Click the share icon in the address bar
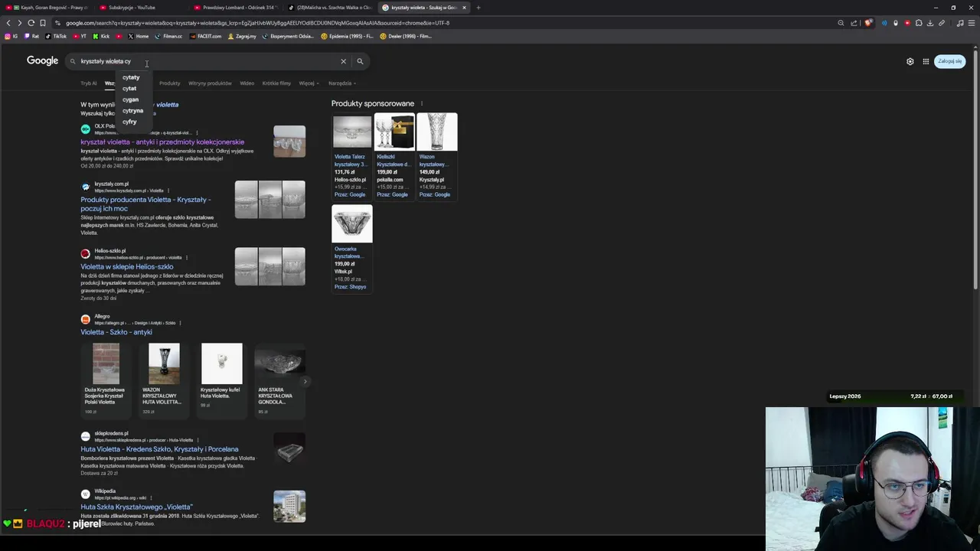 853,23
